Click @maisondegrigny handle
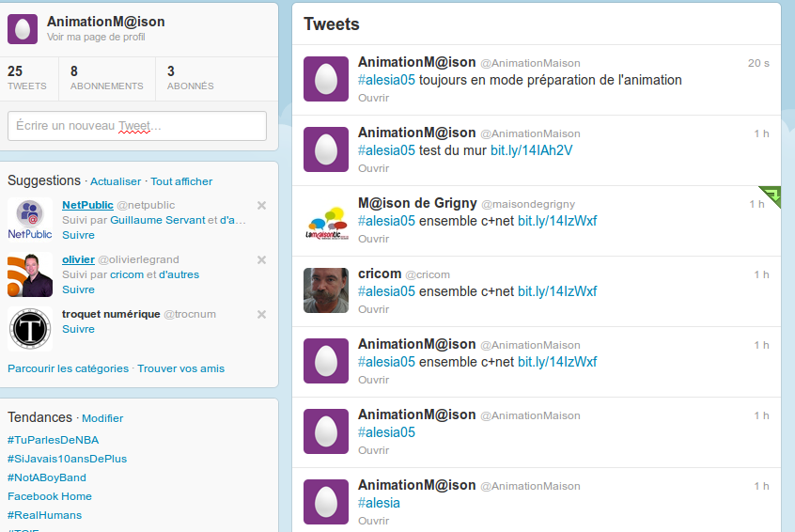Screen dimensions: 795x532 coord(528,204)
